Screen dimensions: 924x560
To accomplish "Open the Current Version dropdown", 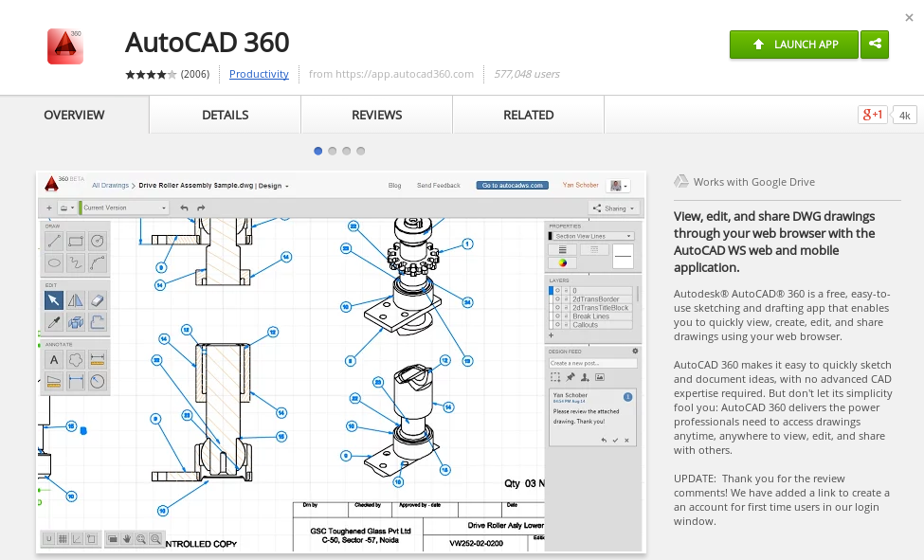I will click(x=123, y=208).
